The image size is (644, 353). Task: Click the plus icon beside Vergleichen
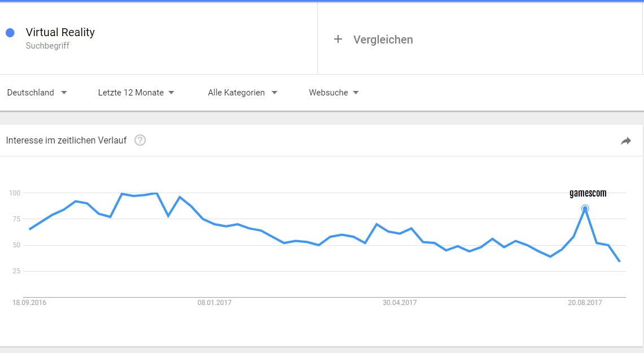(338, 39)
